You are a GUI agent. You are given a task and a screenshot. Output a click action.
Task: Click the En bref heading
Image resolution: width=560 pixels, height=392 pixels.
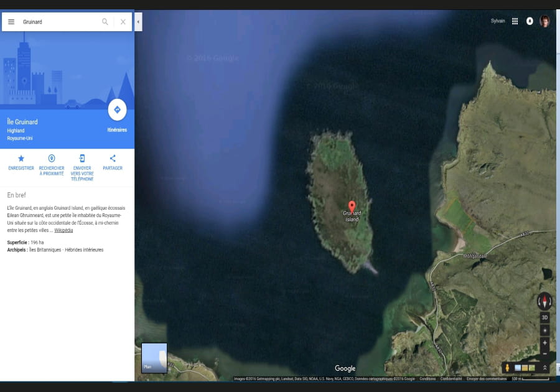pyautogui.click(x=16, y=195)
